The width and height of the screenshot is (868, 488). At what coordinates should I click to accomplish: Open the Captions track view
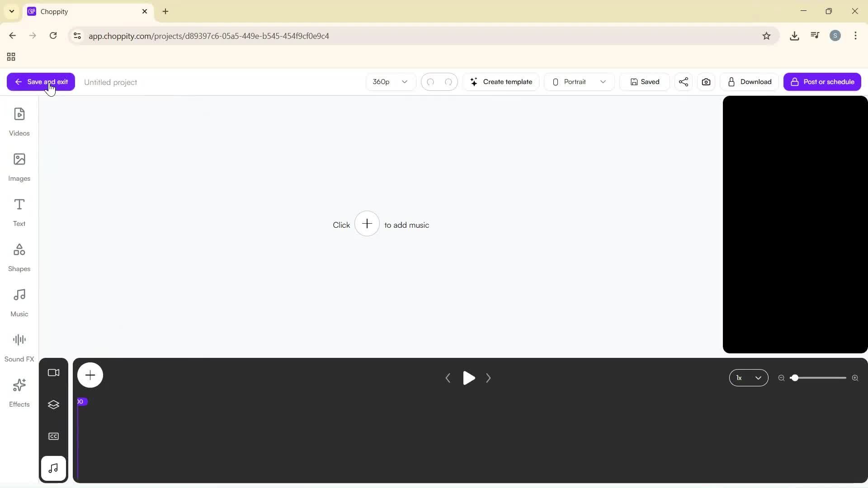[53, 436]
